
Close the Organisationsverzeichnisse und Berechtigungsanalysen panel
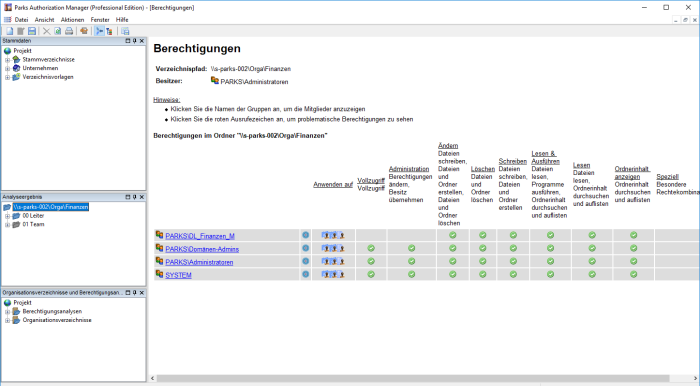coord(142,293)
